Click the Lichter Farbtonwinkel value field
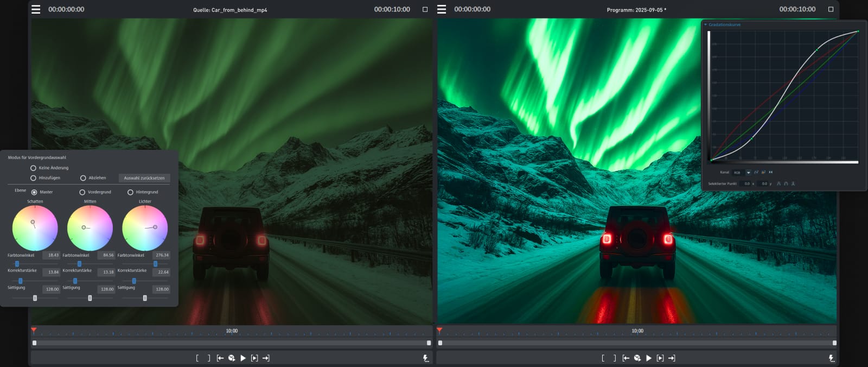This screenshot has width=868, height=367. coord(162,255)
